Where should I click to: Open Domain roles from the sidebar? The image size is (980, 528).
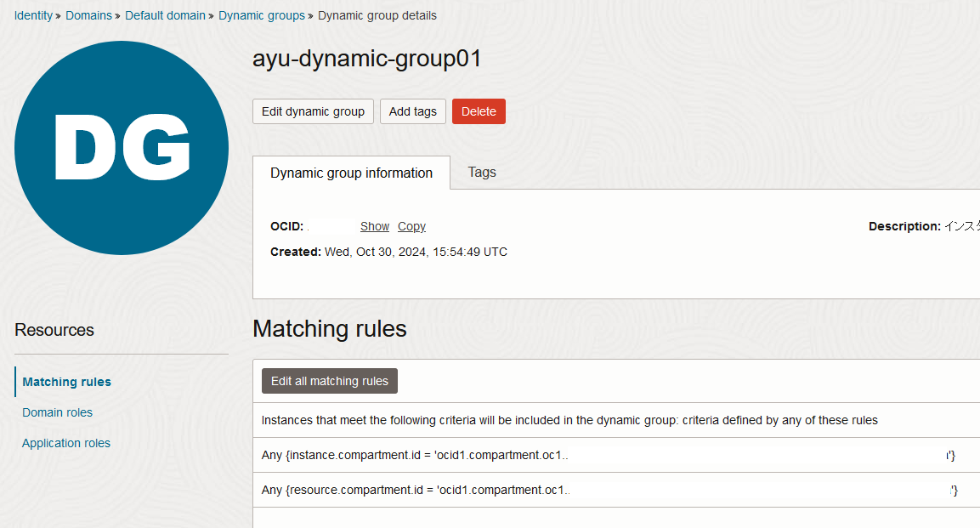click(x=57, y=412)
